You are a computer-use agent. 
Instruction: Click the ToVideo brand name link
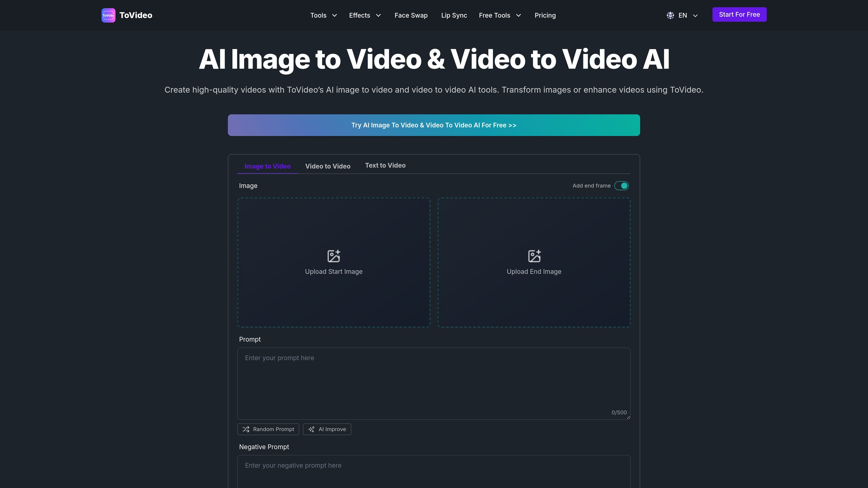136,16
